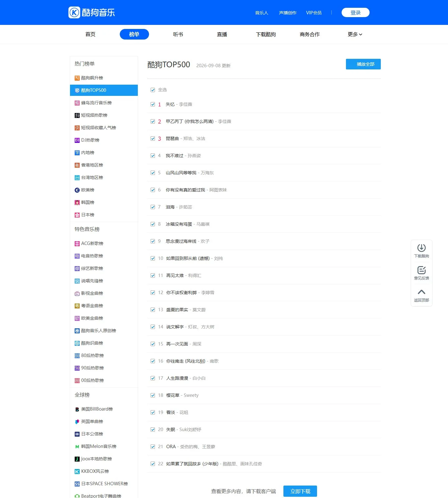Uncheck the checkbox for 我不难过
Viewport: 448px width, 498px height.
click(x=153, y=156)
